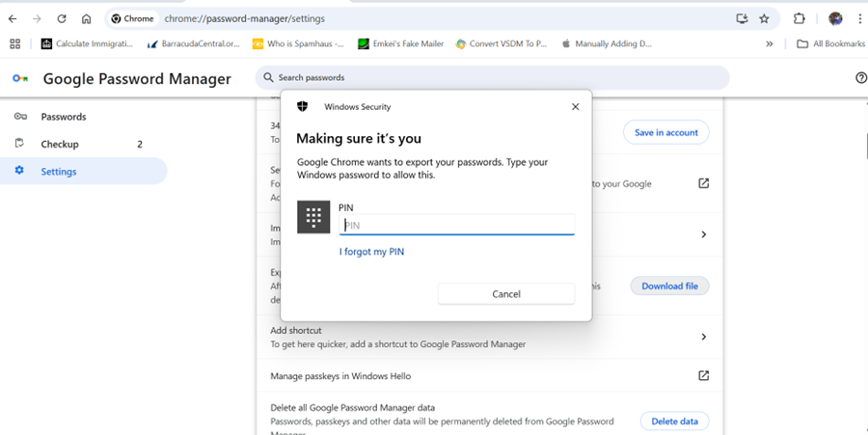Open the Passwords section in sidebar
This screenshot has width=868, height=435.
pos(64,117)
